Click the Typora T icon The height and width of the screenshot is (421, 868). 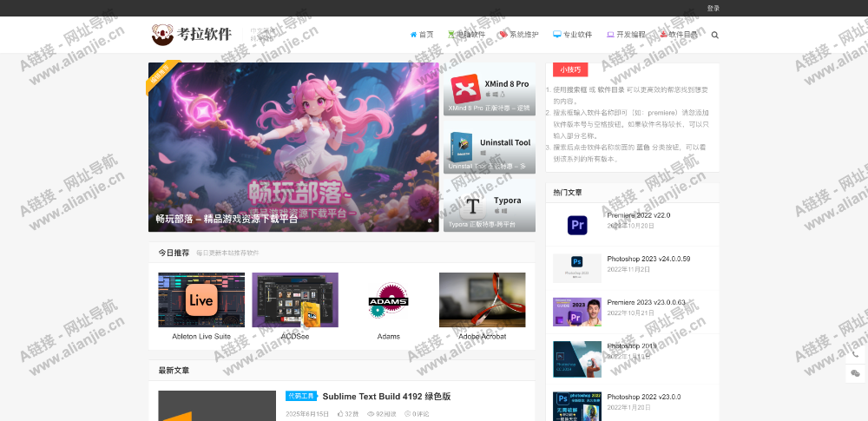coord(472,206)
